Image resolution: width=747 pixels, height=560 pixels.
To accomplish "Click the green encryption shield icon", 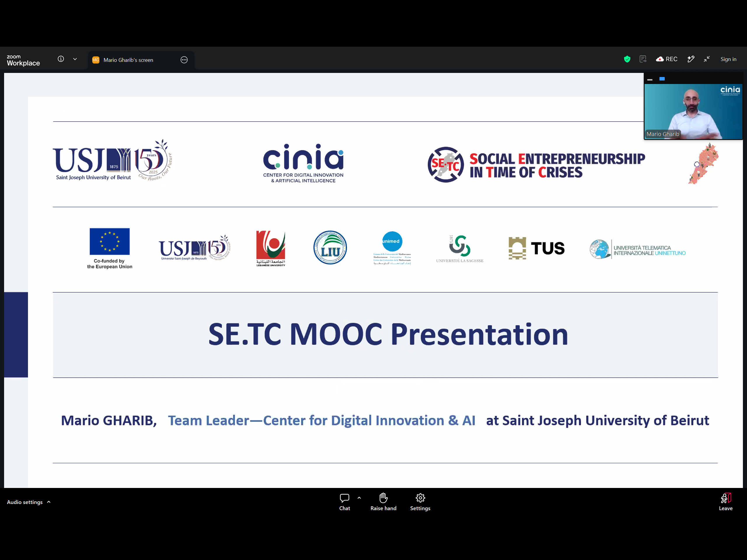I will click(627, 60).
